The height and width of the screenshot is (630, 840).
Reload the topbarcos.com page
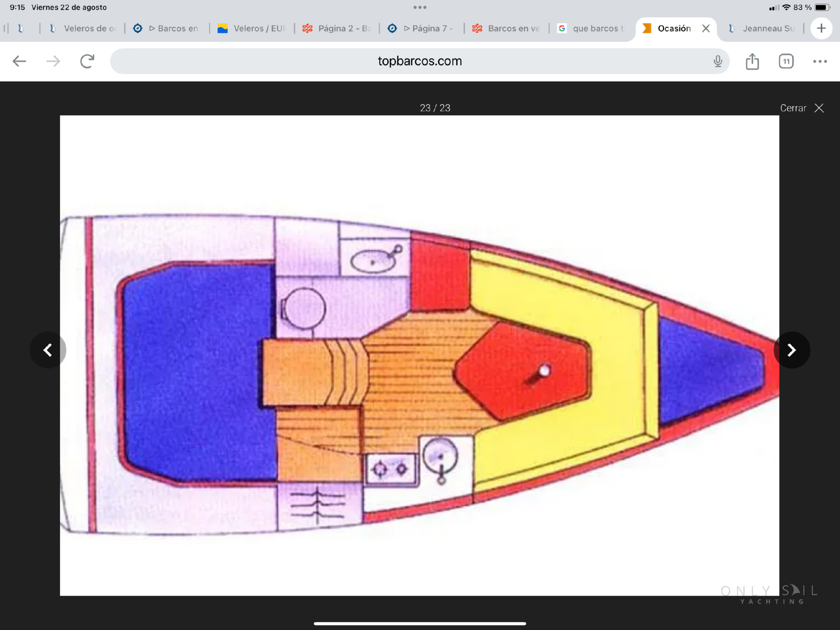(87, 61)
